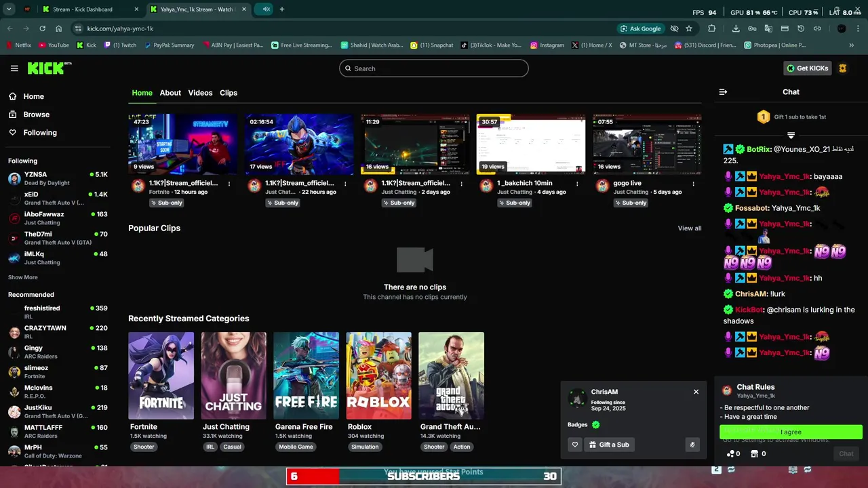Expand the chat leaderboard arrow under gift sub
Image resolution: width=868 pixels, height=488 pixels.
click(791, 135)
